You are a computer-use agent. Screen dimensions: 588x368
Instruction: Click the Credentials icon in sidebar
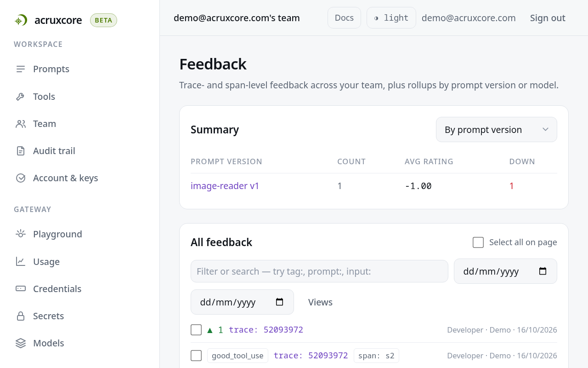click(21, 289)
